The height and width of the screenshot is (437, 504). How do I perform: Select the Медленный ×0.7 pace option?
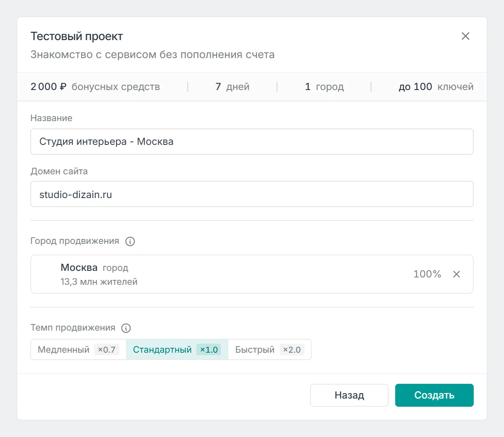(x=79, y=349)
